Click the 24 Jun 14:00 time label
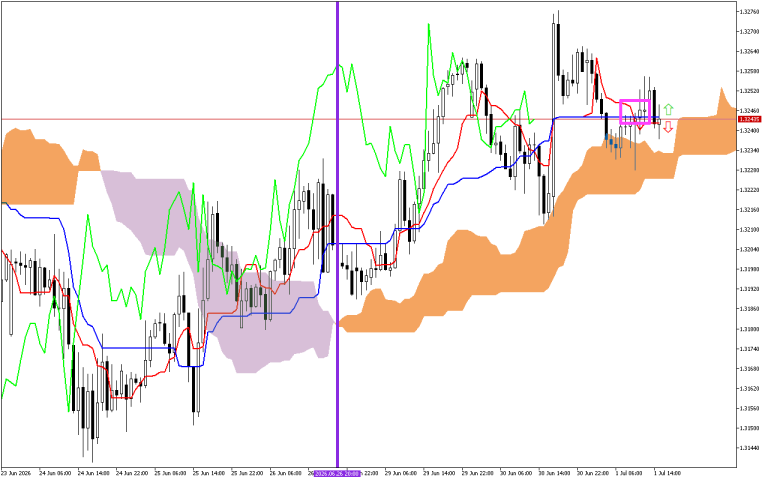768x480 pixels. (x=94, y=474)
